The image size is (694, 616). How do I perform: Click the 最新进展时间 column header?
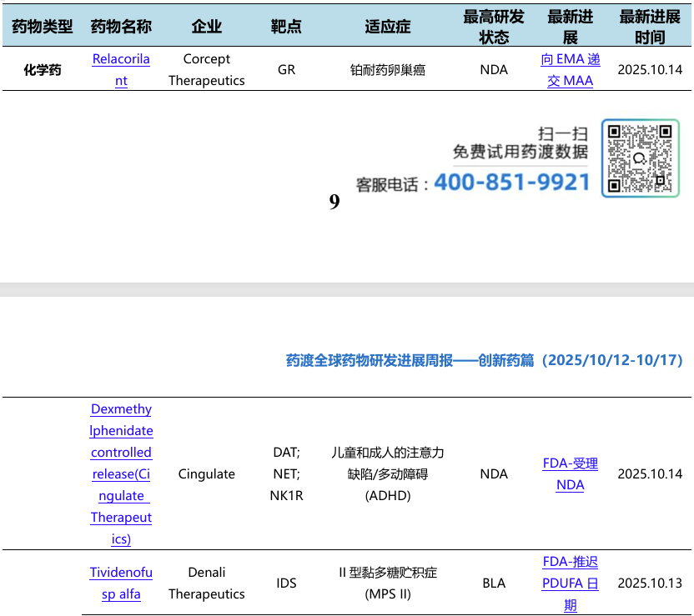(x=650, y=27)
